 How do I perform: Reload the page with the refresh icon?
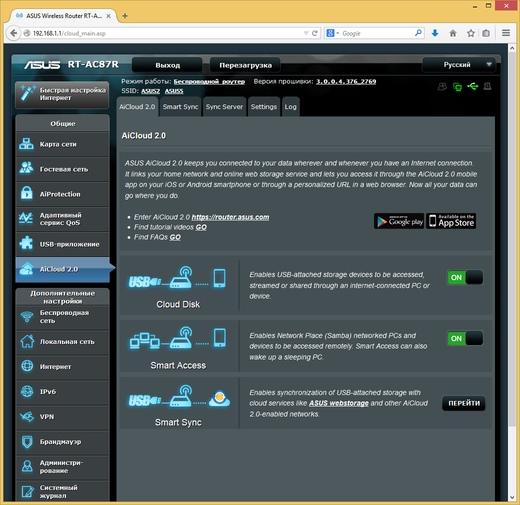[x=314, y=33]
